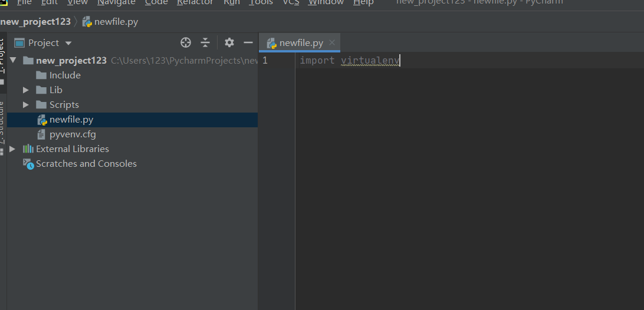Open the VCS menu
The height and width of the screenshot is (310, 644).
[x=291, y=2]
